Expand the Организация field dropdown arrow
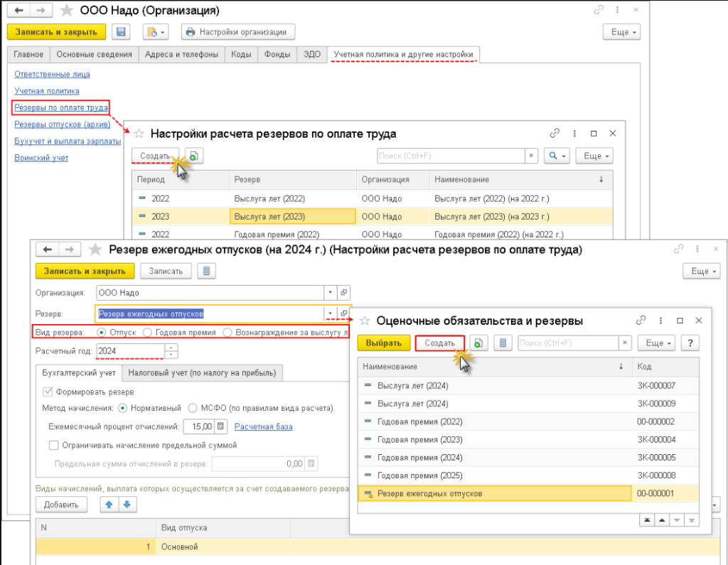728x565 pixels. pyautogui.click(x=329, y=293)
